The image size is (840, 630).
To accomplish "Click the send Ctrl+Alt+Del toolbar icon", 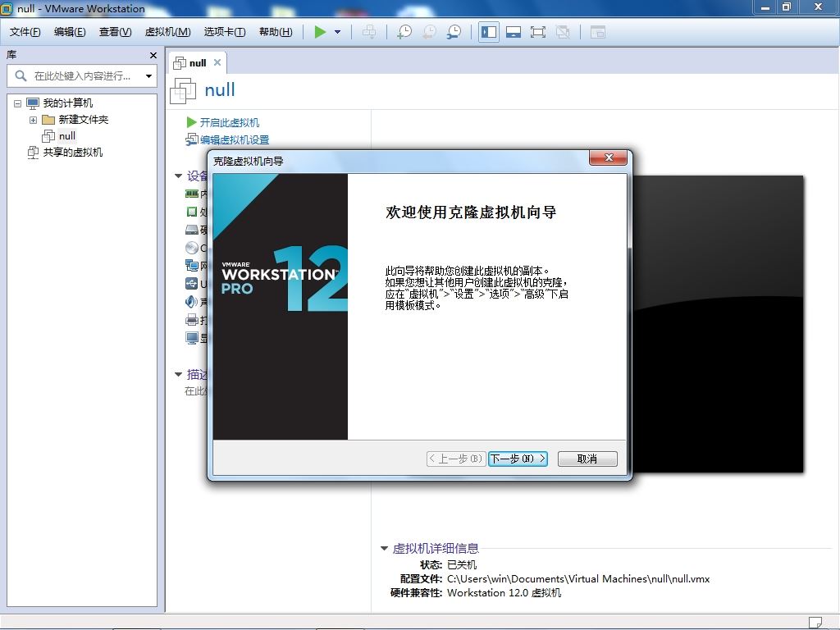I will pos(369,32).
